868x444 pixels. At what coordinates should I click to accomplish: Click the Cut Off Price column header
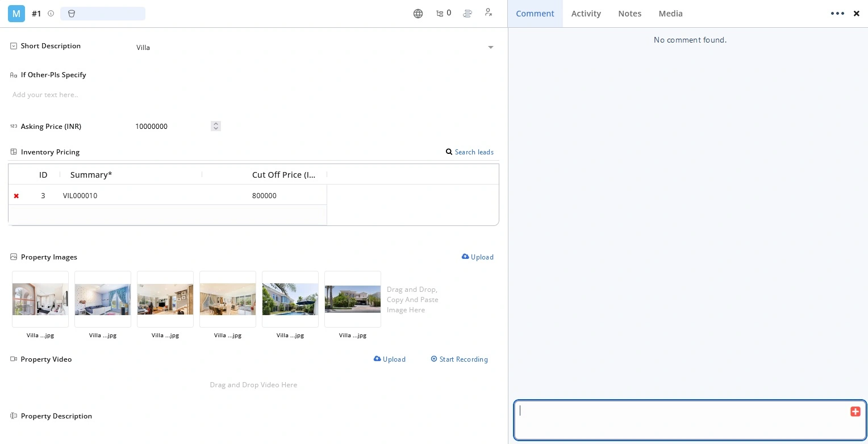point(283,175)
